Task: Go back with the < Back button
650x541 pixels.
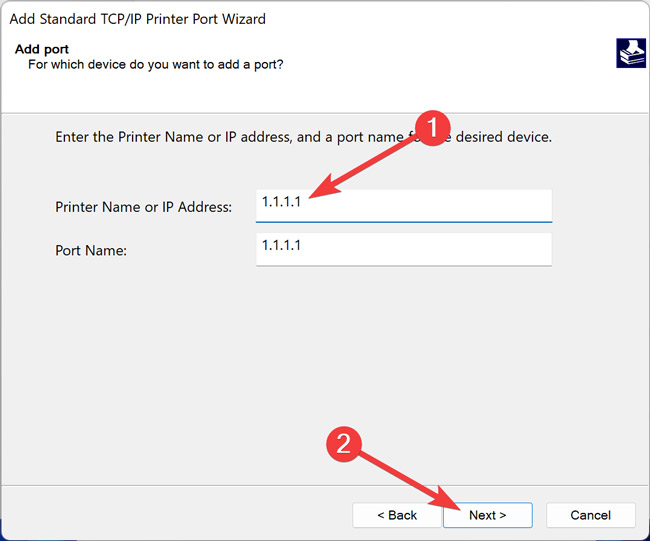Action: pos(397,515)
